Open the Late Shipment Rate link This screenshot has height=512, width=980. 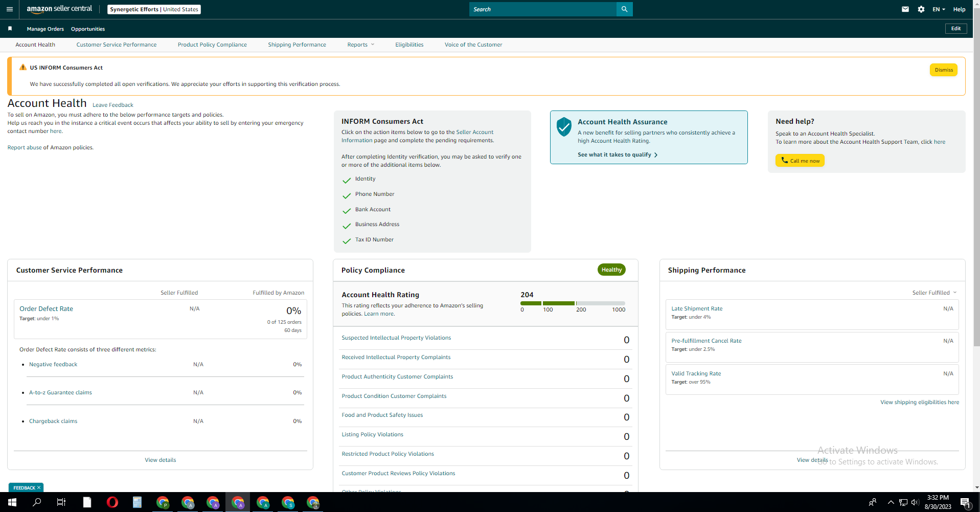click(x=697, y=308)
